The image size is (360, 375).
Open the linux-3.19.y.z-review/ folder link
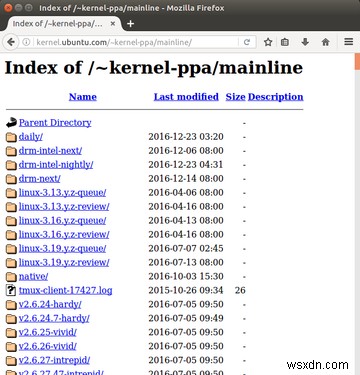click(x=64, y=263)
